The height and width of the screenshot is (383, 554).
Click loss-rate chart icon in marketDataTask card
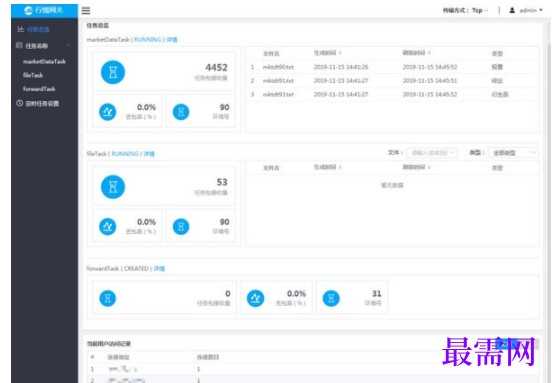(x=107, y=112)
